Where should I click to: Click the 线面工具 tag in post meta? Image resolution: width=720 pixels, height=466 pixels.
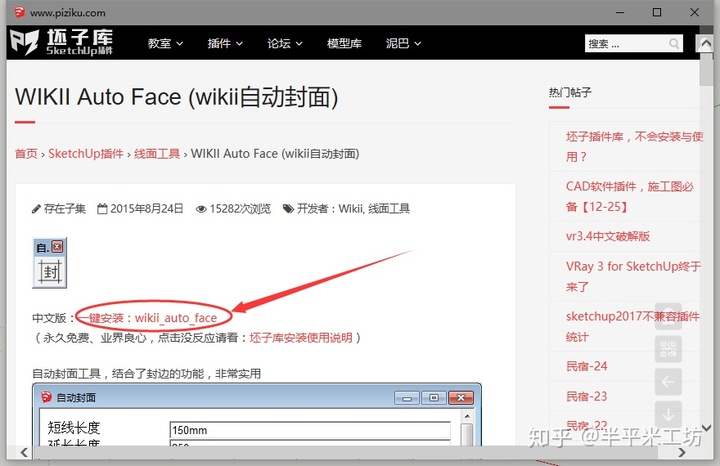(x=388, y=209)
